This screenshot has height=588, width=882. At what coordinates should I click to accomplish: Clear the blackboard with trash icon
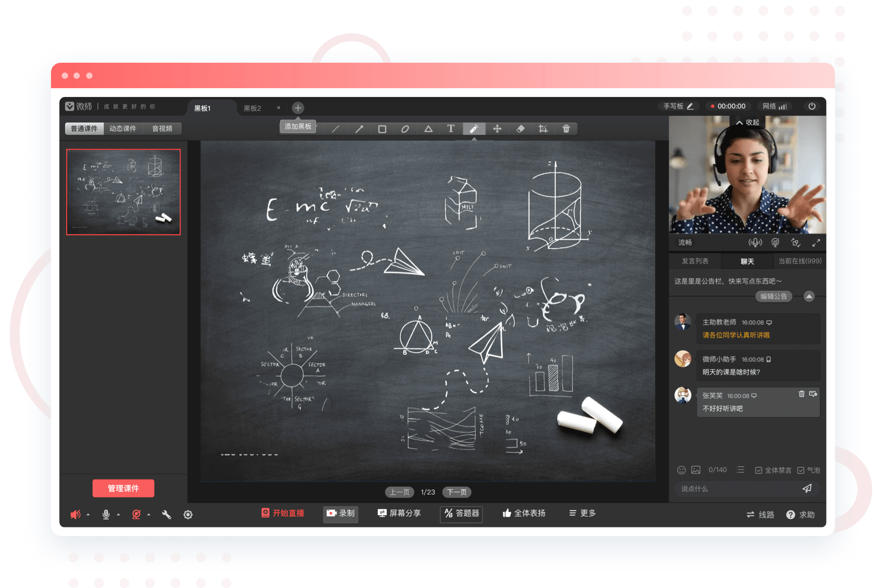(566, 129)
